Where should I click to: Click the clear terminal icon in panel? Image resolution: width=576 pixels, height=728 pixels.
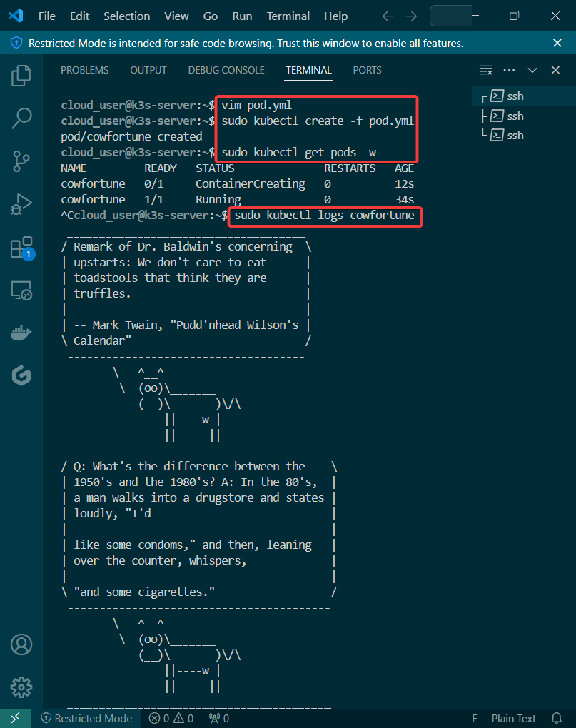point(486,70)
